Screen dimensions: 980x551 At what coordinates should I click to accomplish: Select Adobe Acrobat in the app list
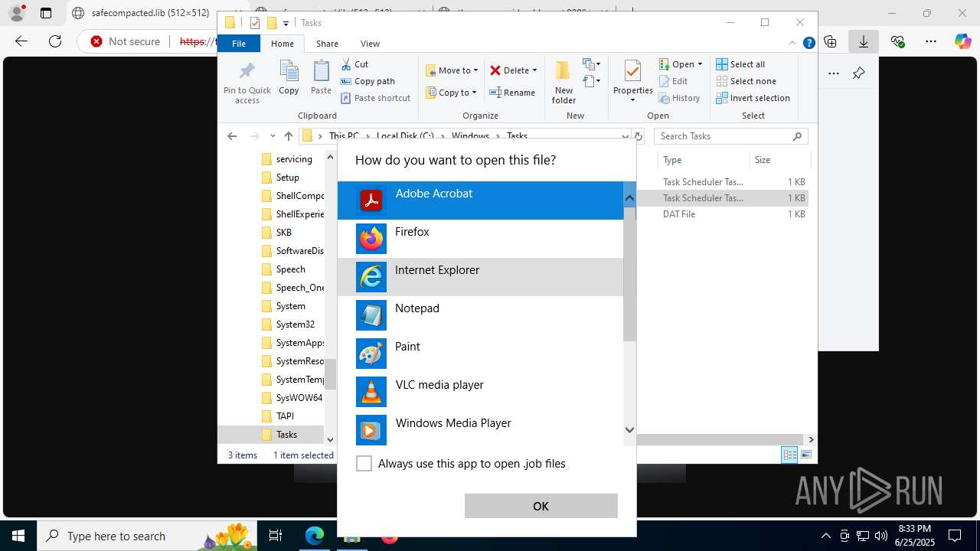[480, 201]
